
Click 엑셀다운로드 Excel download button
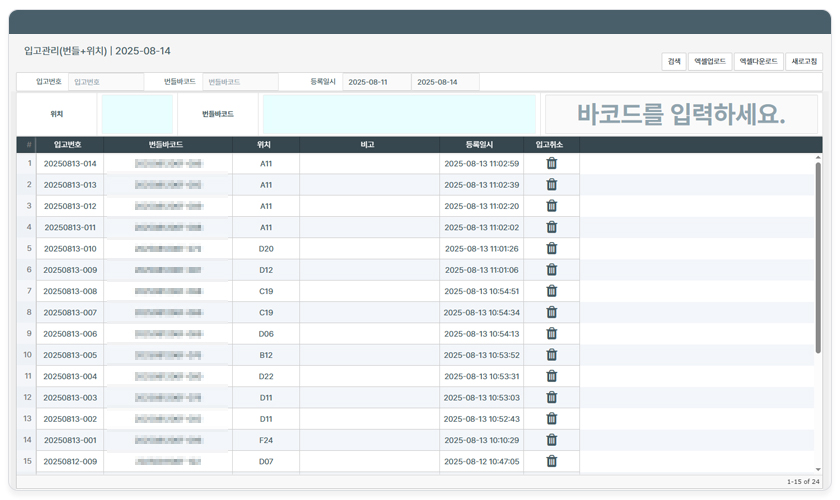(x=759, y=62)
